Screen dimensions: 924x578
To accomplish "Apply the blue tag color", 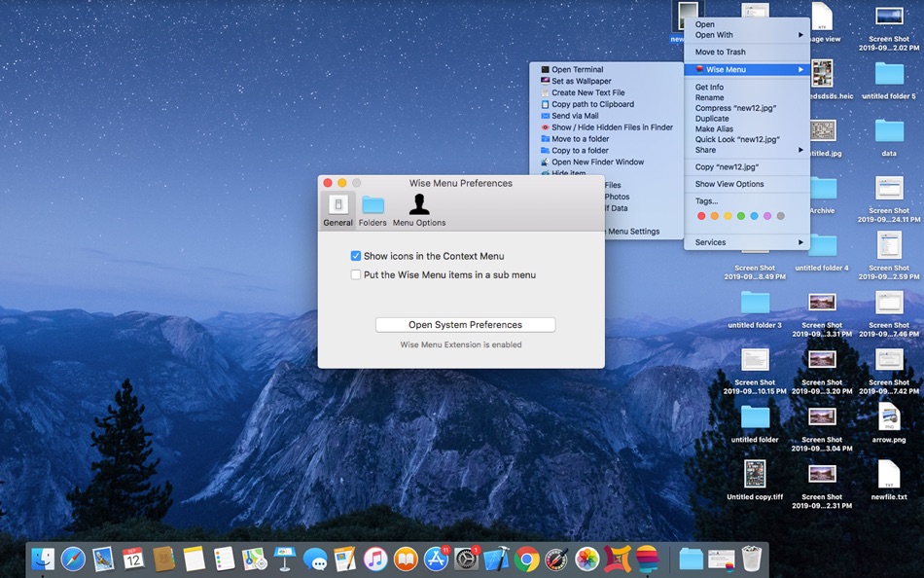I will click(x=755, y=216).
